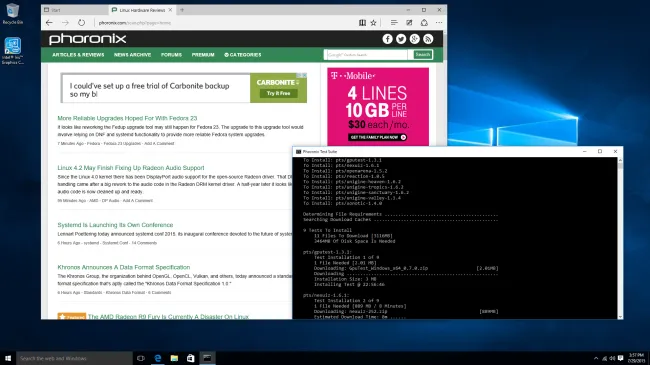Open AMD Radeon R9 Fury article
Image resolution: width=650 pixels, height=365 pixels.
click(x=168, y=316)
